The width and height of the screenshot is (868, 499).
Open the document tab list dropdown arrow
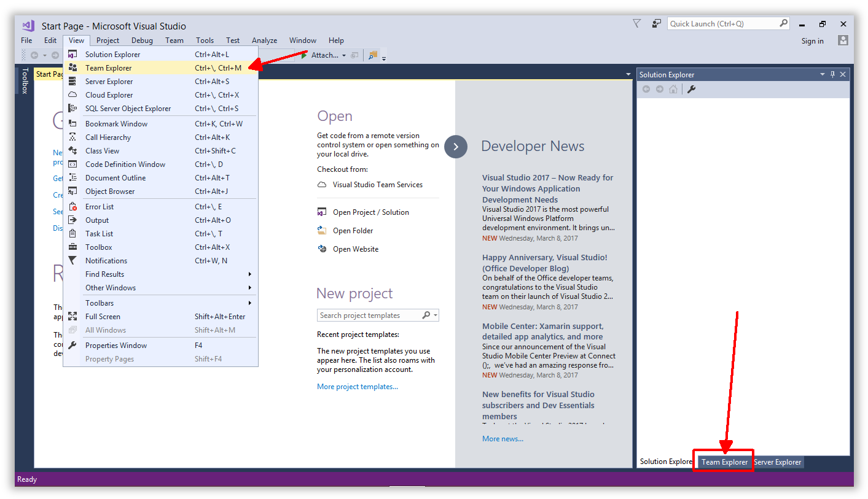point(628,74)
